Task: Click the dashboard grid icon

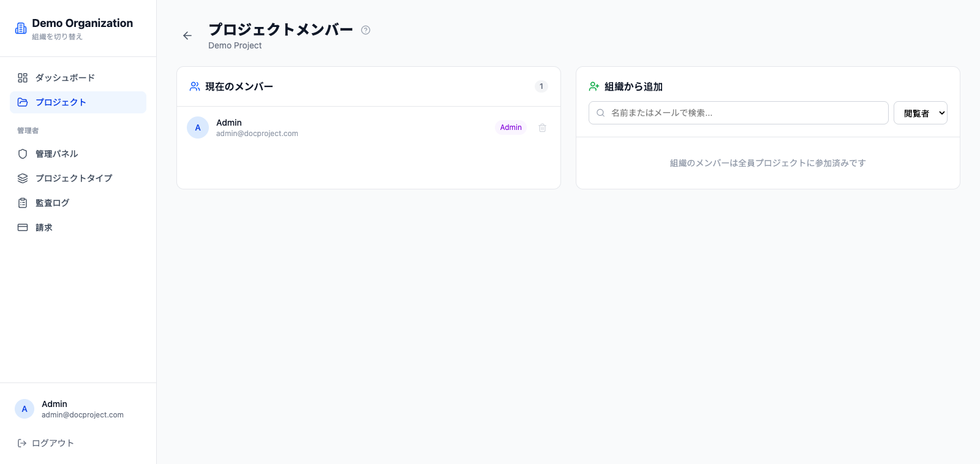Action: click(x=23, y=78)
